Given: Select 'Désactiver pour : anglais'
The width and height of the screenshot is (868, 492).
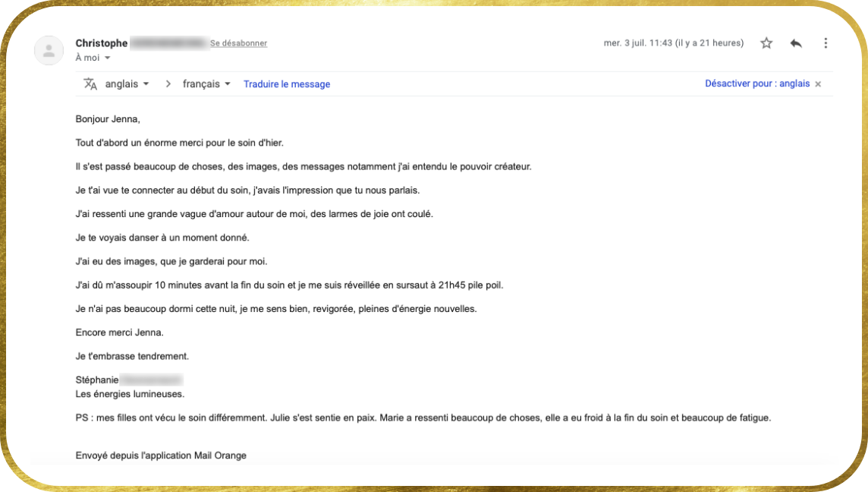Looking at the screenshot, I should [757, 84].
